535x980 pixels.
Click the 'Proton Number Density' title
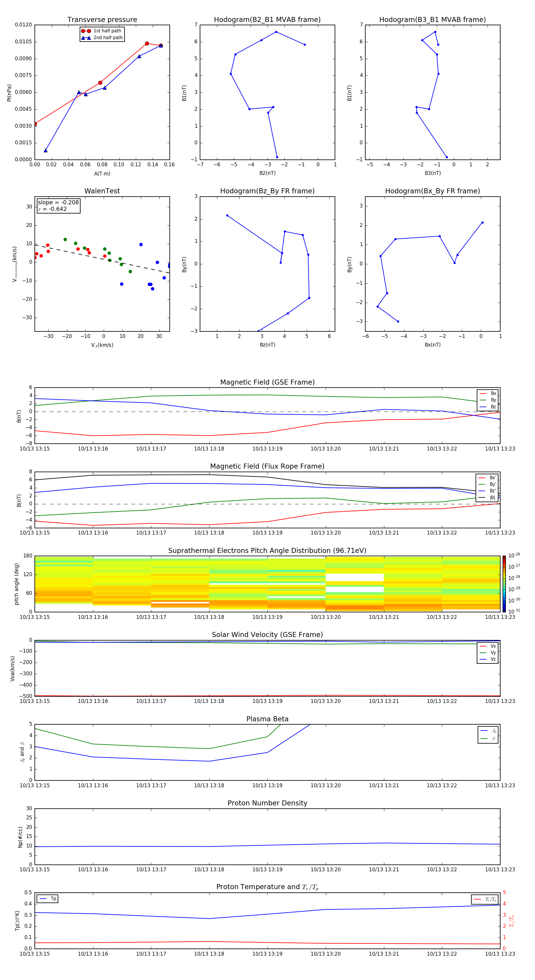[267, 803]
